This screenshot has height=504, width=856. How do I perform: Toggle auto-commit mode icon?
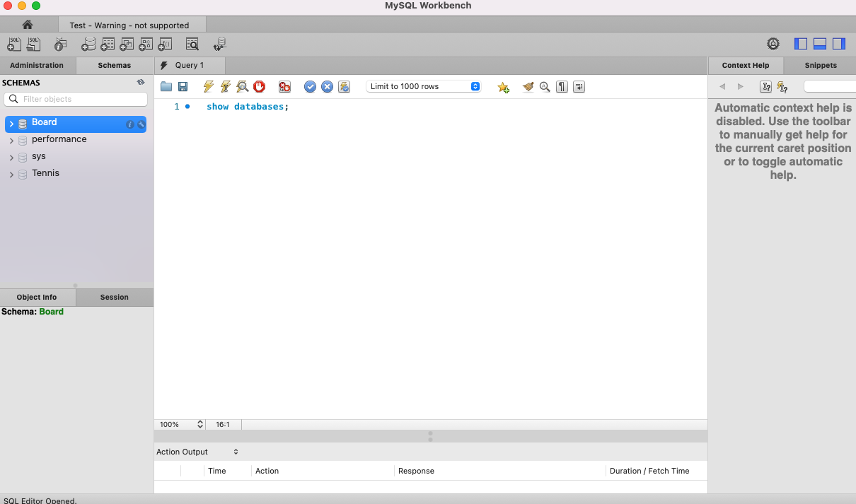tap(345, 87)
